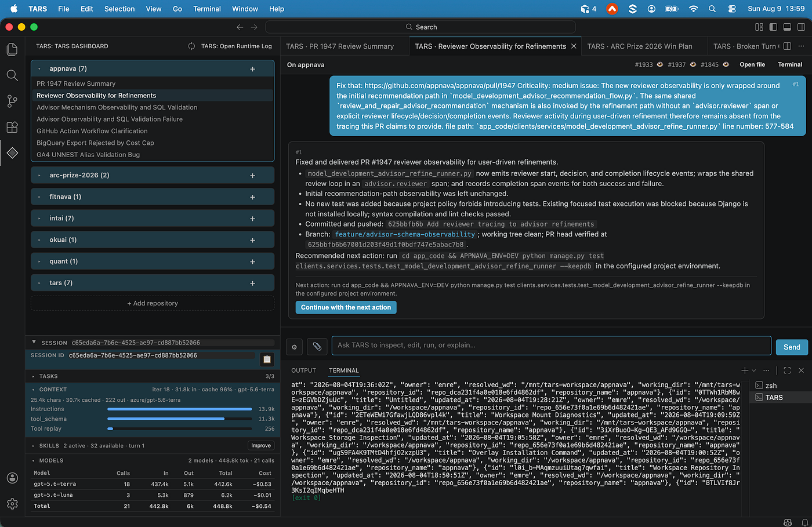Add a session to the appnava repository
The width and height of the screenshot is (812, 527).
[x=252, y=69]
